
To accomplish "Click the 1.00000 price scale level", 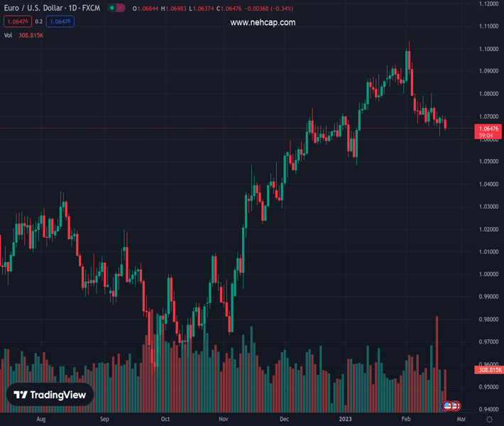I will click(x=488, y=274).
